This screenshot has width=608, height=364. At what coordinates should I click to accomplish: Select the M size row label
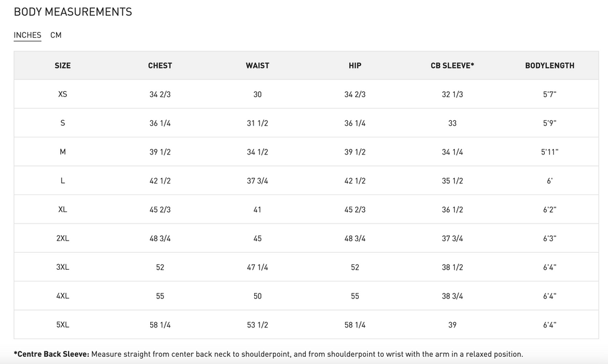click(x=63, y=152)
